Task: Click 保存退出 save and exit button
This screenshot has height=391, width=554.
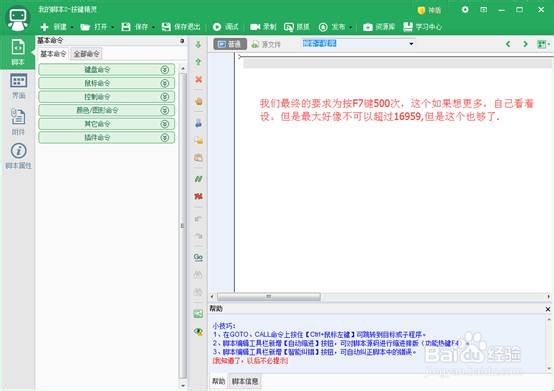Action: 181,27
